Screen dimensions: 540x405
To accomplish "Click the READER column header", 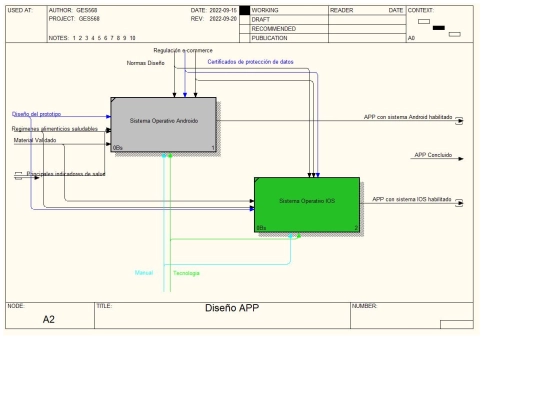I will (342, 10).
